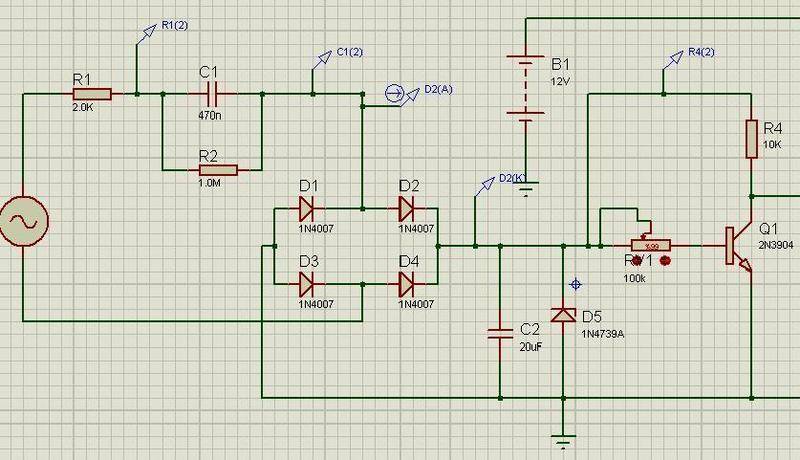Click the R4 reference label

773,128
